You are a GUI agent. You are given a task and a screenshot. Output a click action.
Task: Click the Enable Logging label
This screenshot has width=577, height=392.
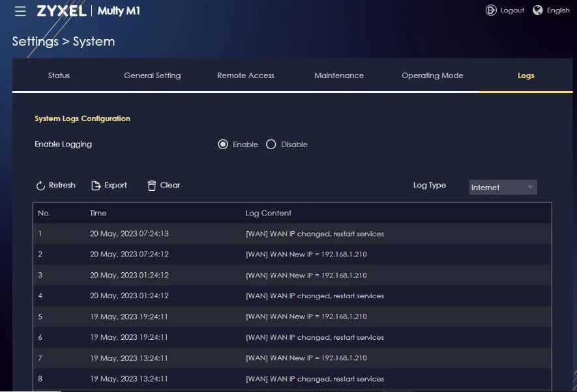(63, 145)
